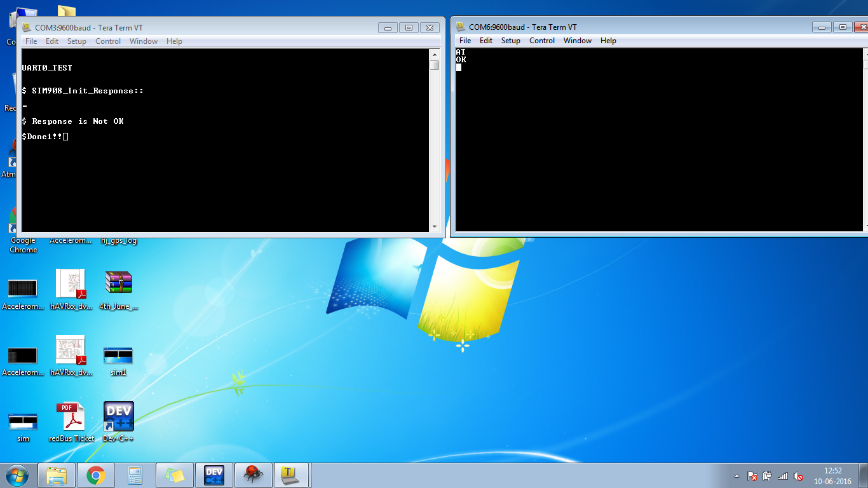
Task: Open Control menu in COM6 Tera Term window
Action: tap(542, 41)
